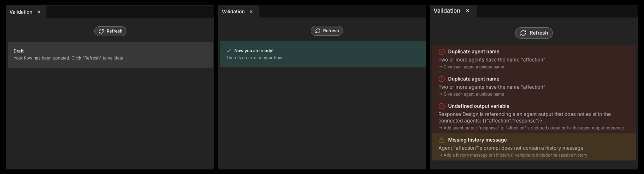Click the Draft status message box
This screenshot has height=174, width=644.
click(110, 55)
